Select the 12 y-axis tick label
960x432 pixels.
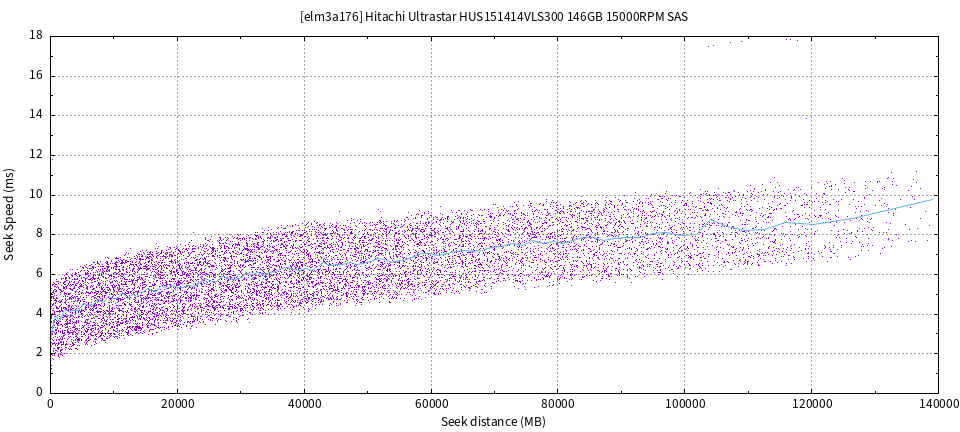pyautogui.click(x=35, y=155)
